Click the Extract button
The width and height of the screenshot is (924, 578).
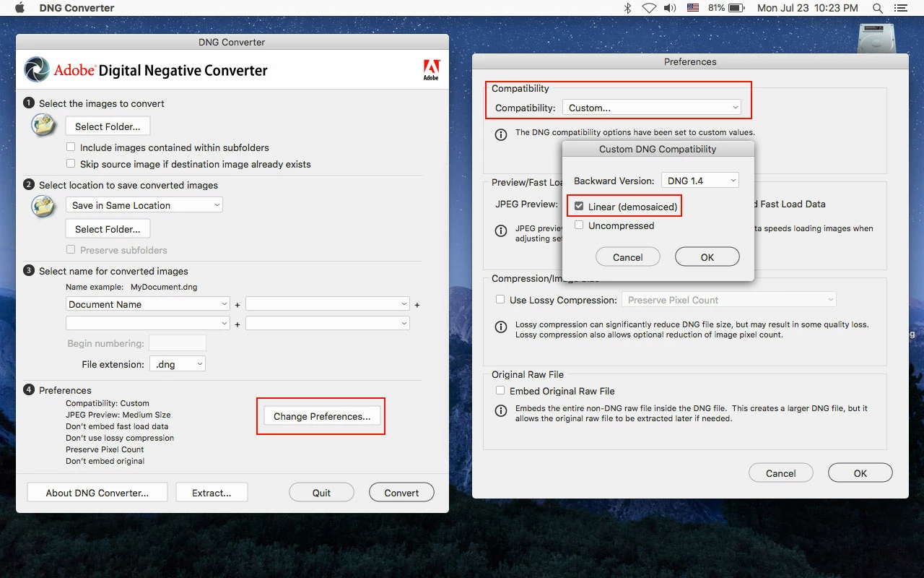point(212,493)
